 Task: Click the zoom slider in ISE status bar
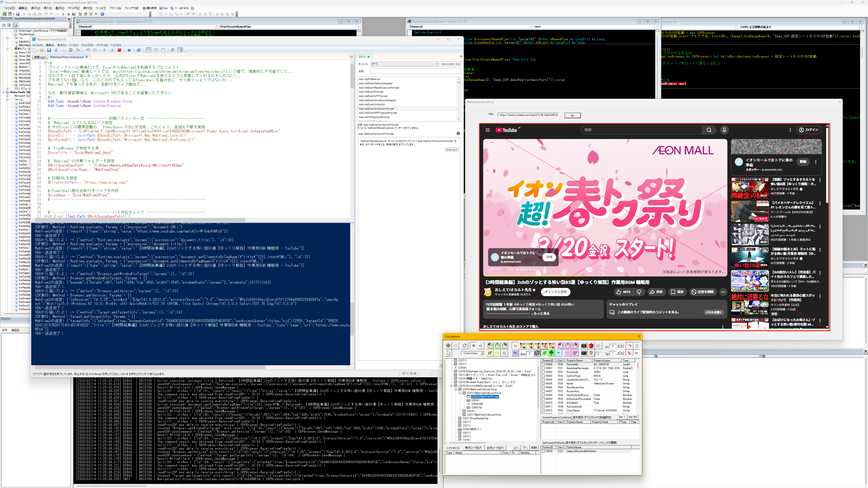pyautogui.click(x=431, y=373)
